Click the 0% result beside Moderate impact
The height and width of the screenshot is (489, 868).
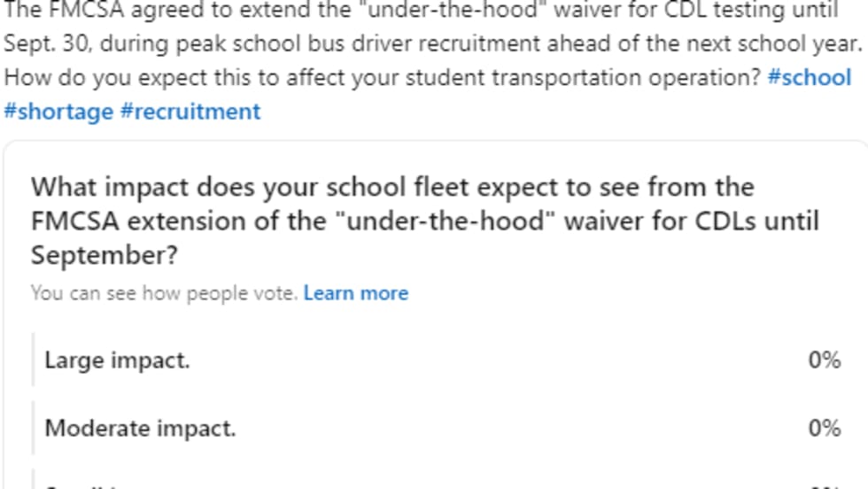click(824, 429)
